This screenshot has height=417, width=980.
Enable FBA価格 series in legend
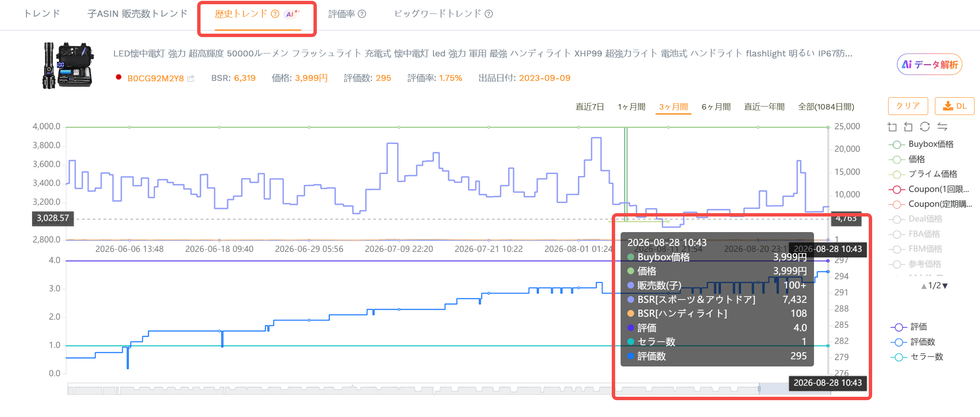pyautogui.click(x=914, y=234)
